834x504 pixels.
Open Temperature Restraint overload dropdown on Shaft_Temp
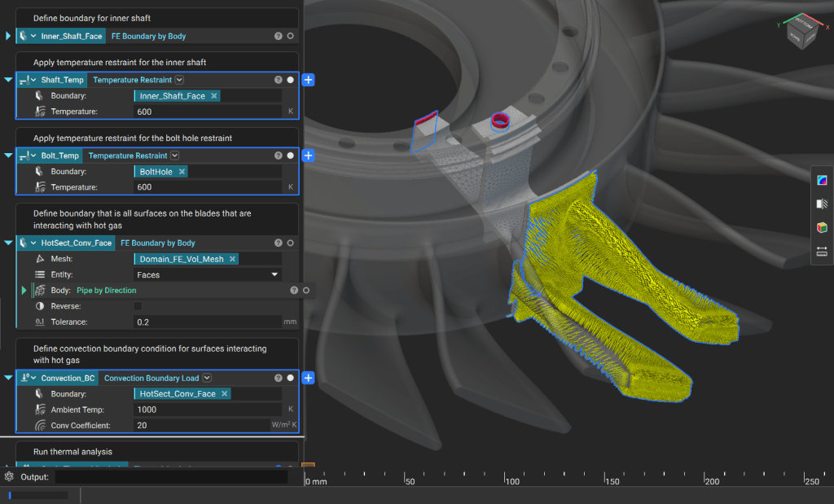pyautogui.click(x=179, y=80)
